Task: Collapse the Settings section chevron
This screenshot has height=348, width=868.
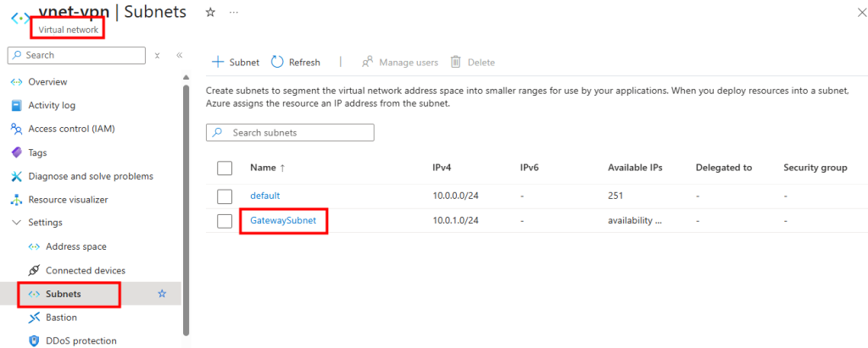Action: click(x=16, y=223)
